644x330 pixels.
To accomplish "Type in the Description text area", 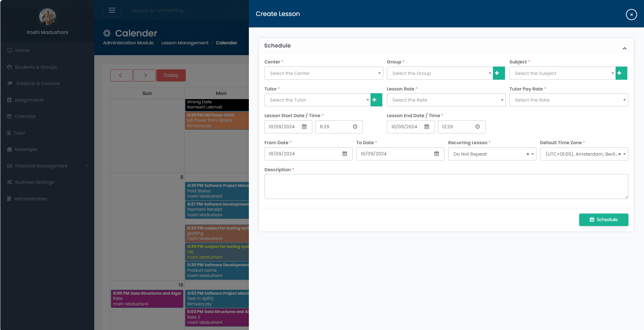I will [x=446, y=186].
